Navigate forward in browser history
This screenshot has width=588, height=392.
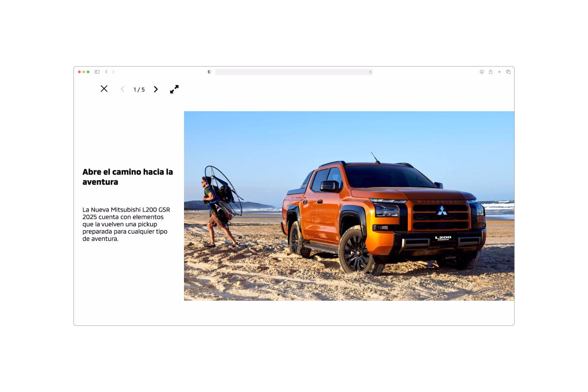pos(113,72)
